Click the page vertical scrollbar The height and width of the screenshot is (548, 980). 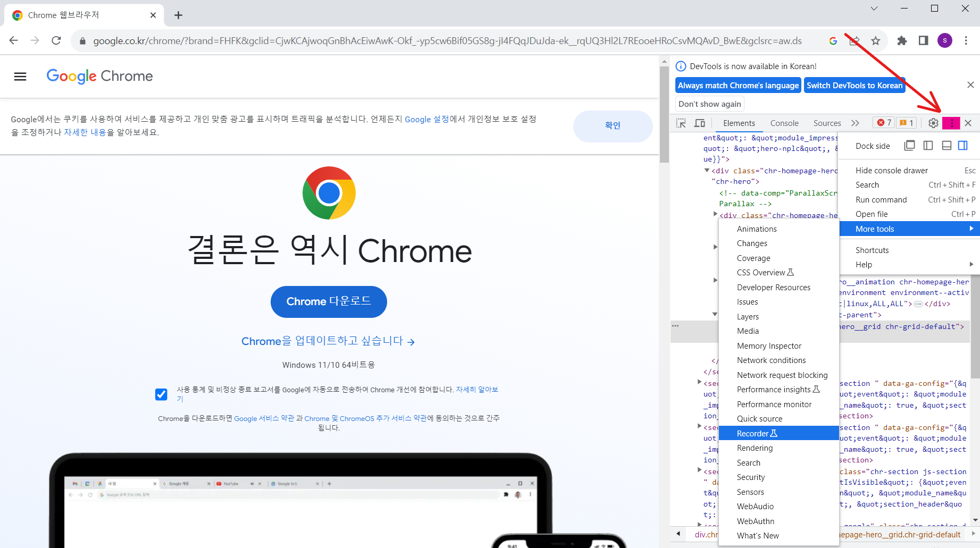[664, 114]
